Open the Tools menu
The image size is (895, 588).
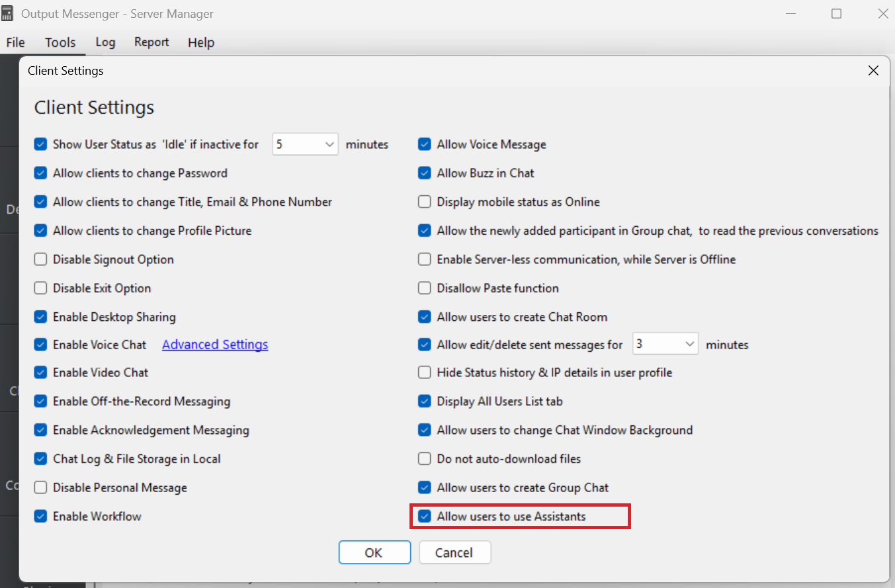point(60,42)
